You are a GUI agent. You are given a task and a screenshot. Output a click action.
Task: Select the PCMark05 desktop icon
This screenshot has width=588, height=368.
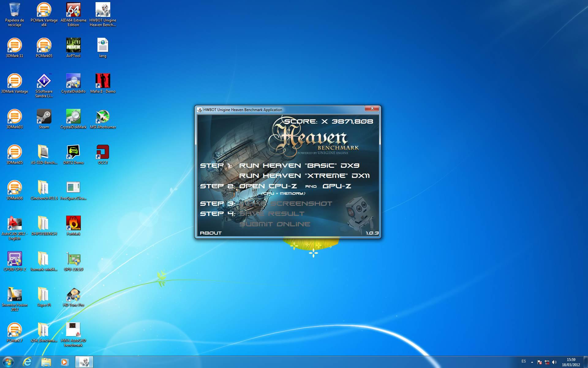tap(44, 48)
